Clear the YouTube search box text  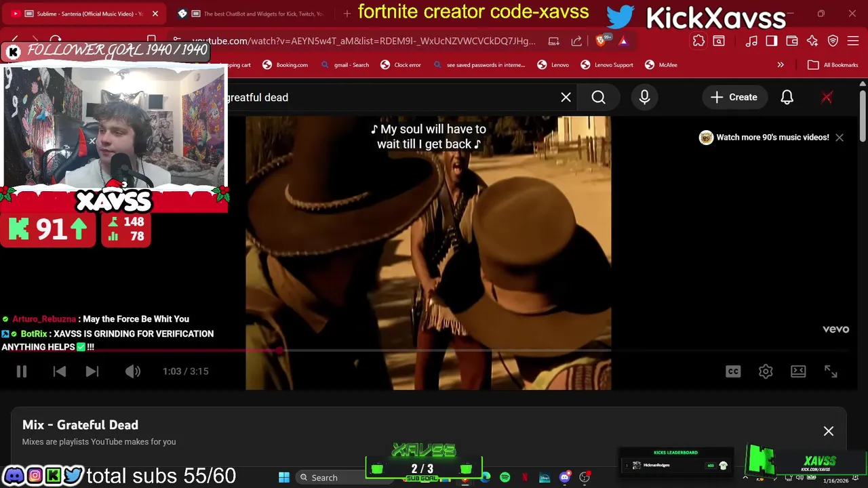pyautogui.click(x=566, y=98)
